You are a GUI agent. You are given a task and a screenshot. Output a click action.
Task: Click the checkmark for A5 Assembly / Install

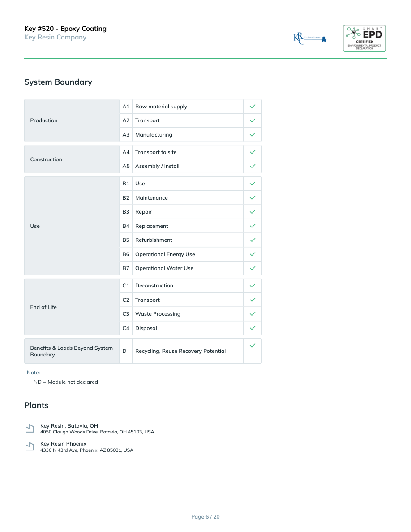point(253,166)
